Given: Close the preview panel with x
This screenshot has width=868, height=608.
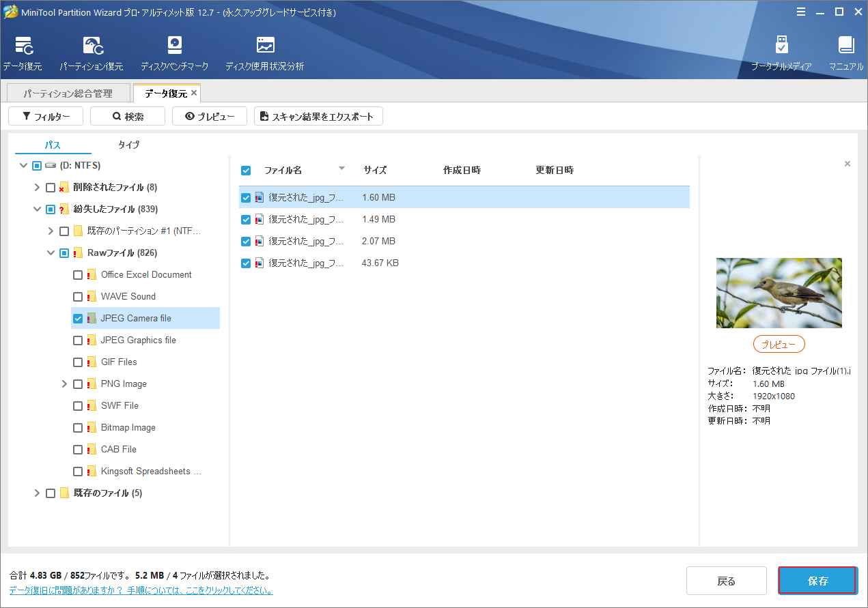Looking at the screenshot, I should 848,164.
